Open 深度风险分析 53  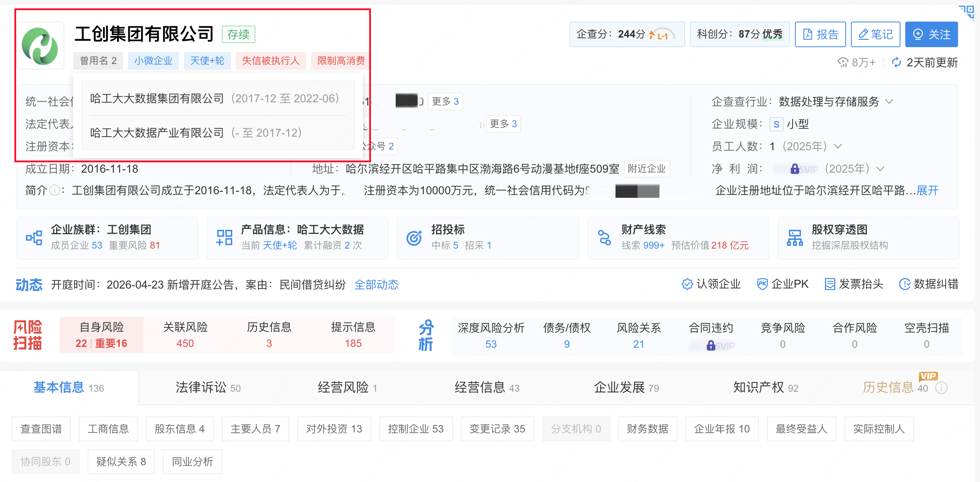pos(491,336)
